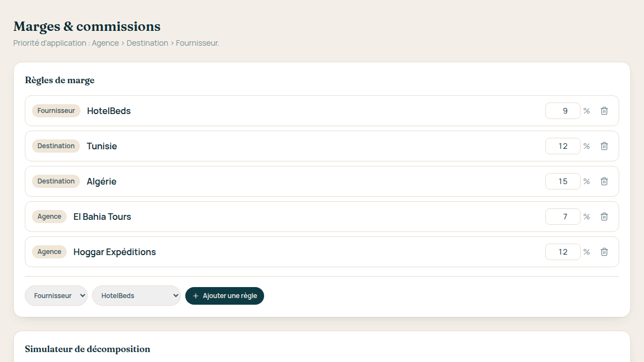Click the Simulateur de décomposition heading
The height and width of the screenshot is (362, 644).
click(88, 349)
